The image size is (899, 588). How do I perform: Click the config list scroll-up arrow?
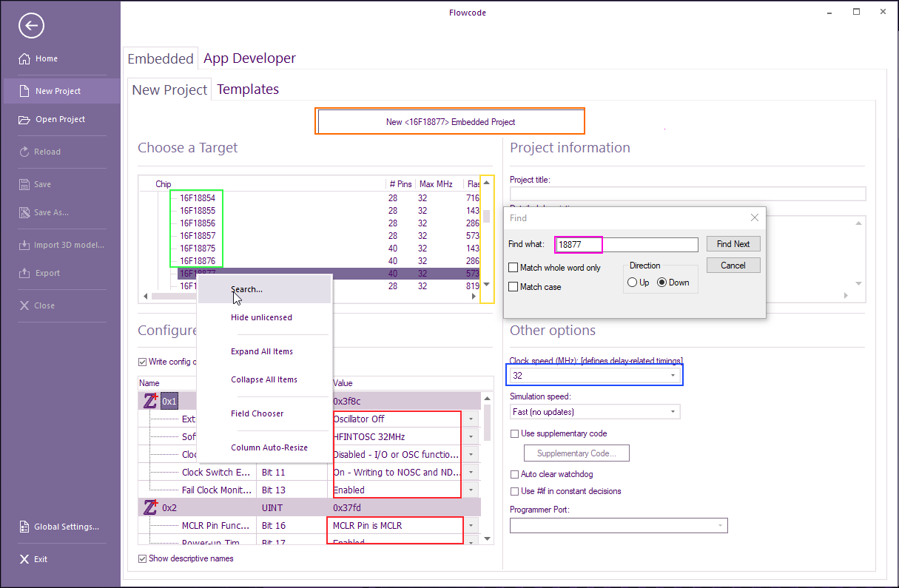487,398
